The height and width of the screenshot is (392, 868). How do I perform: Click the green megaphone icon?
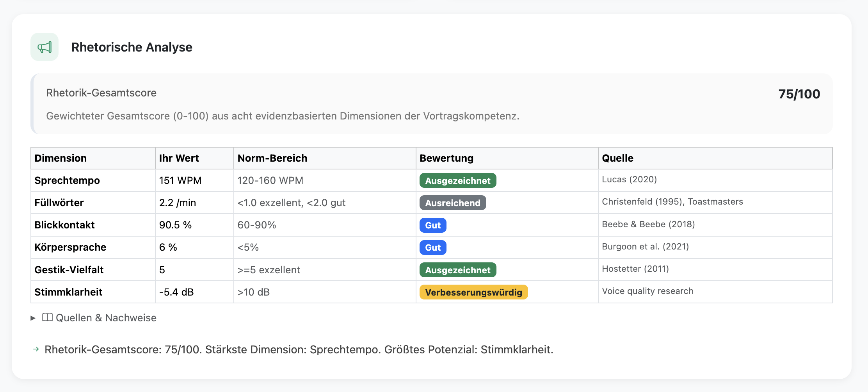coord(44,47)
